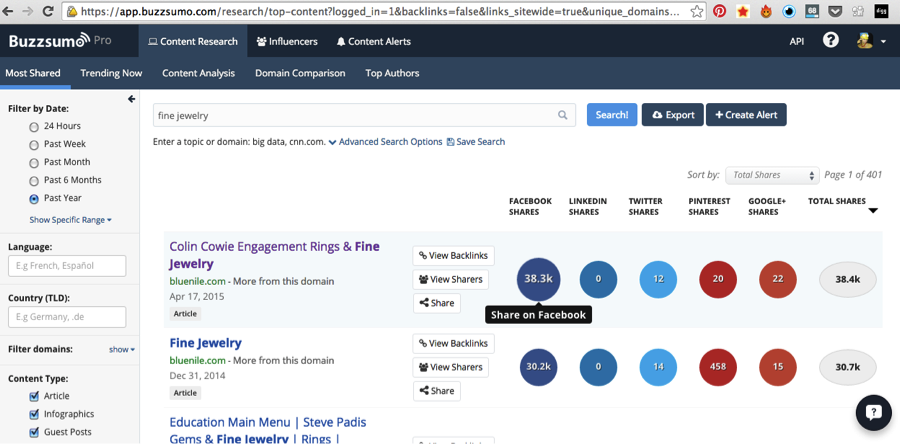
Task: Open the Content Research tab
Action: [193, 41]
